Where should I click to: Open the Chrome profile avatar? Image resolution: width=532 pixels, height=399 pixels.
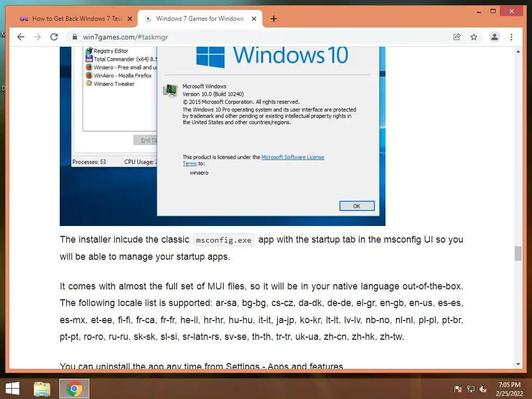click(495, 37)
